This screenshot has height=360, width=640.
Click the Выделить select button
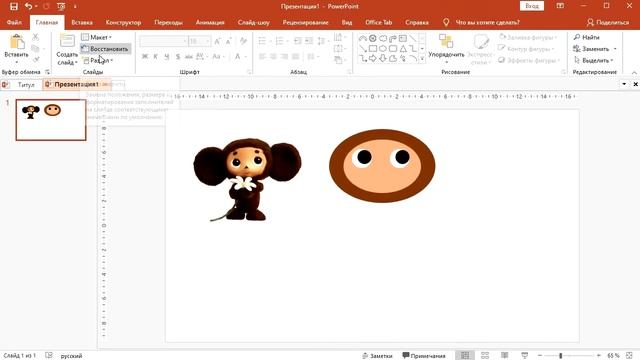tap(593, 60)
